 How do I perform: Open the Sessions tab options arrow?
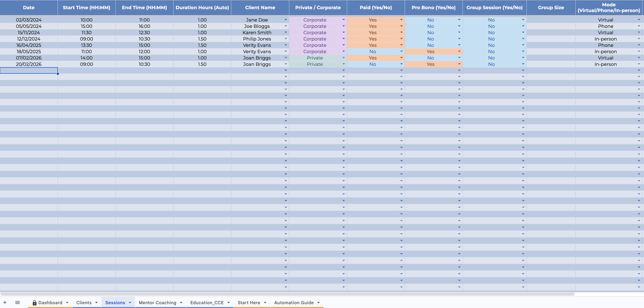click(130, 302)
